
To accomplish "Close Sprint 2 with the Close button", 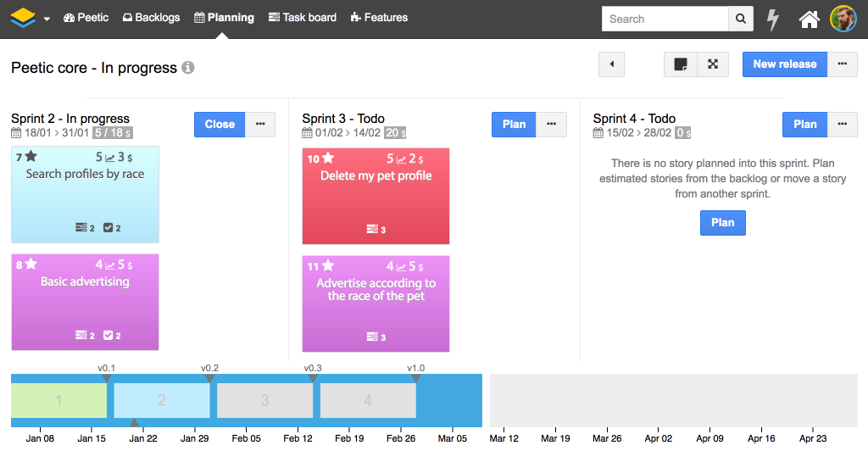I will click(220, 125).
